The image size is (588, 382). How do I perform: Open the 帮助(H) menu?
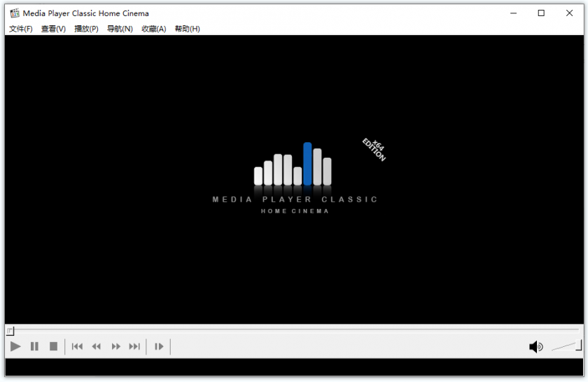pos(187,29)
